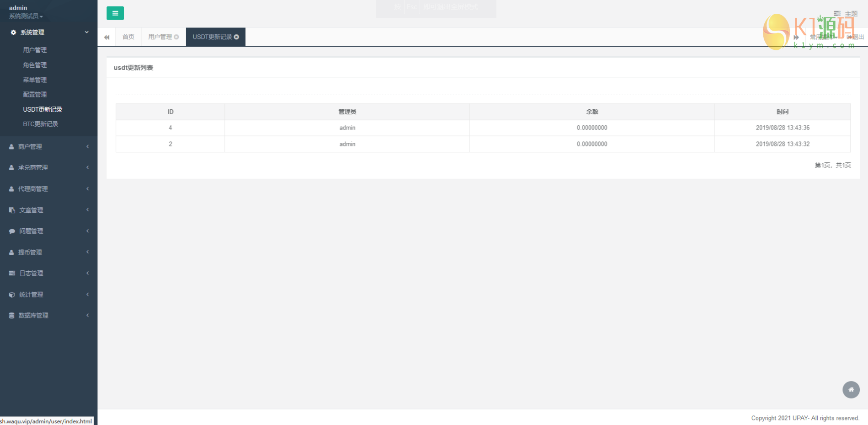Expand the 数据库管理 menu chevron
This screenshot has height=425, width=868.
coord(87,315)
